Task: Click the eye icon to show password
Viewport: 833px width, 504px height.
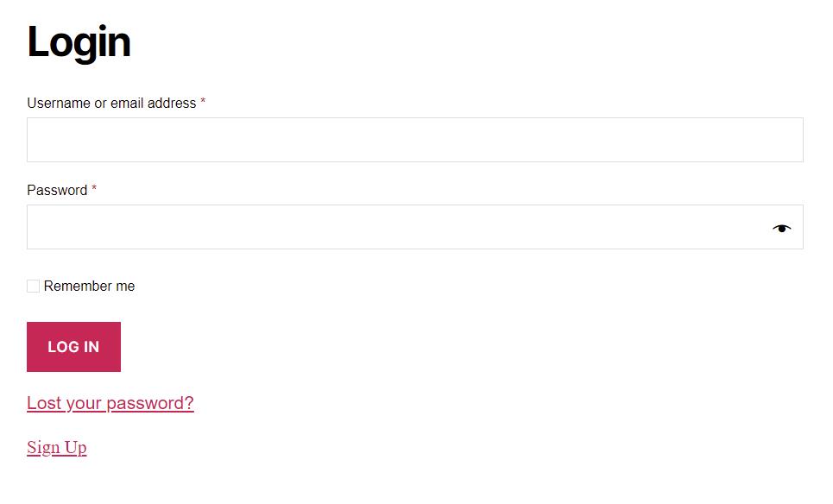Action: click(x=781, y=229)
